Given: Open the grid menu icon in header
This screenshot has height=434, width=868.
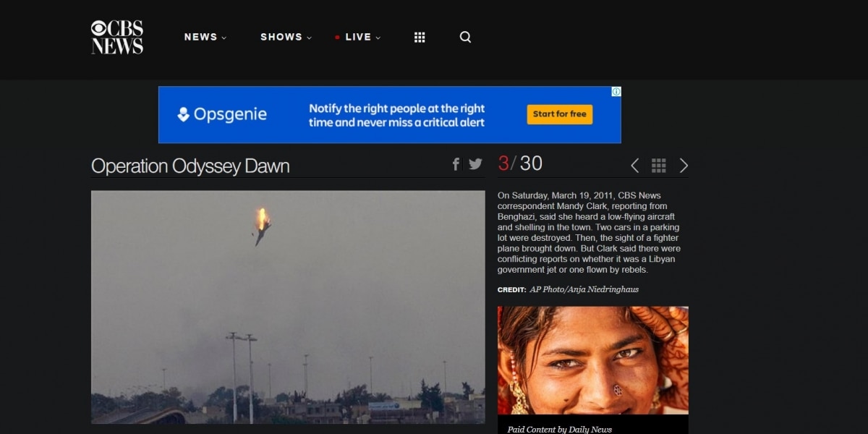Looking at the screenshot, I should [420, 37].
